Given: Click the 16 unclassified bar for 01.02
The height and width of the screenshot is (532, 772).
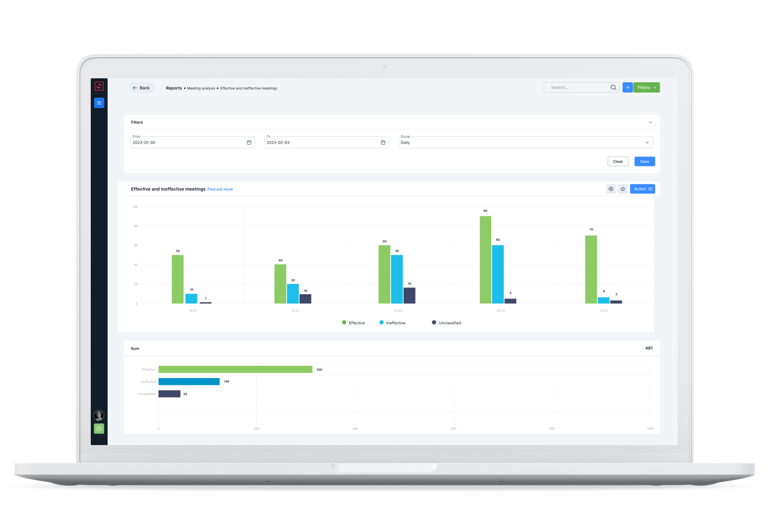Looking at the screenshot, I should [x=409, y=296].
